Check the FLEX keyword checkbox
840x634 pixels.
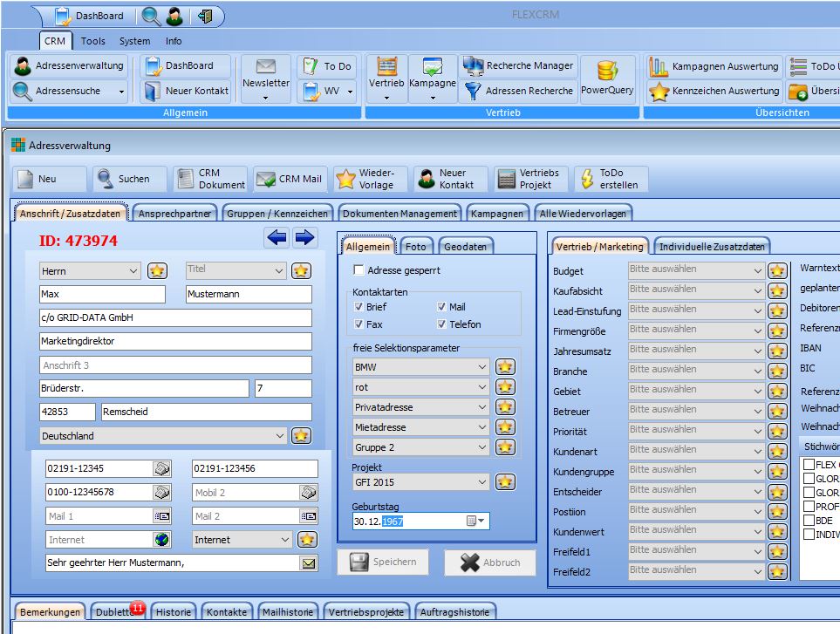(x=809, y=464)
